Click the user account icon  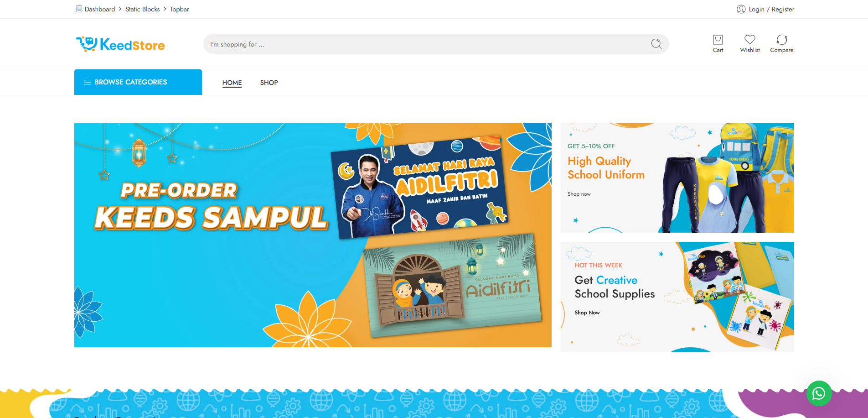click(741, 9)
